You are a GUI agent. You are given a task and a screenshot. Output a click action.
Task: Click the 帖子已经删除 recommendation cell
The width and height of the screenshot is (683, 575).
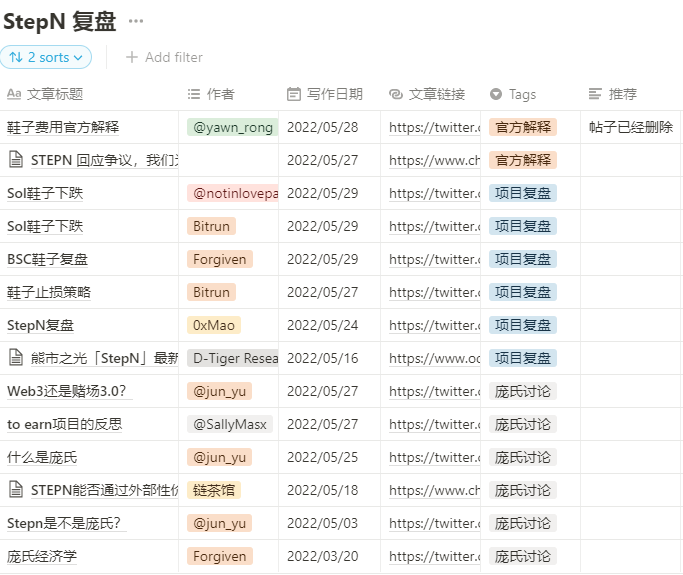tap(631, 127)
